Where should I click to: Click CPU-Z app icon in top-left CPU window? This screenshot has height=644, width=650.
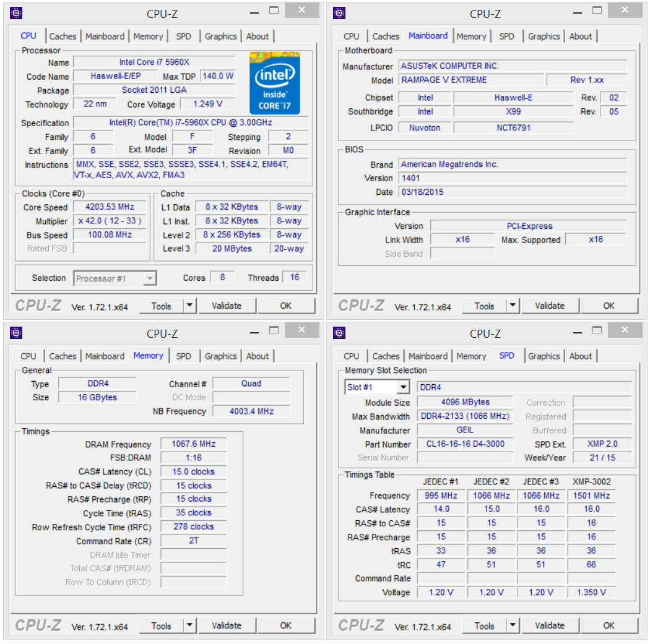[15, 13]
